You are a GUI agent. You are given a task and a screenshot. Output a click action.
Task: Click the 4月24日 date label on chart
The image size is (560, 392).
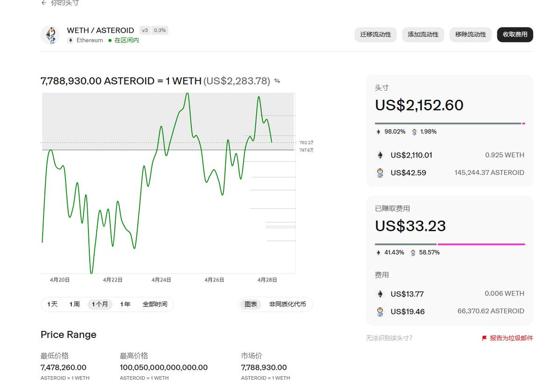coord(161,280)
